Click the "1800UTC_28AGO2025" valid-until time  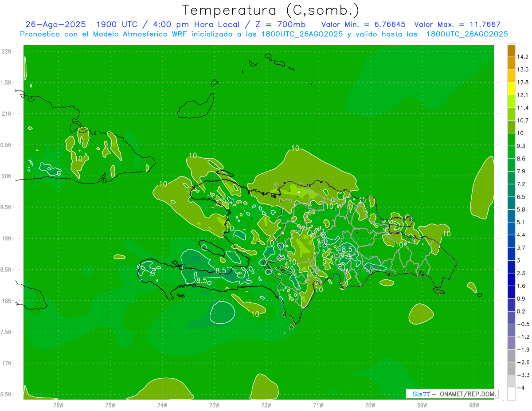point(467,34)
